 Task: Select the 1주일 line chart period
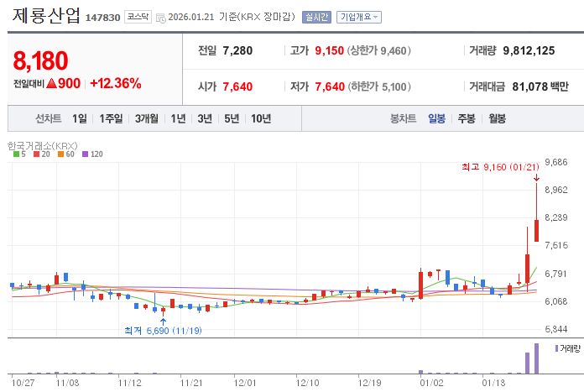pos(111,118)
